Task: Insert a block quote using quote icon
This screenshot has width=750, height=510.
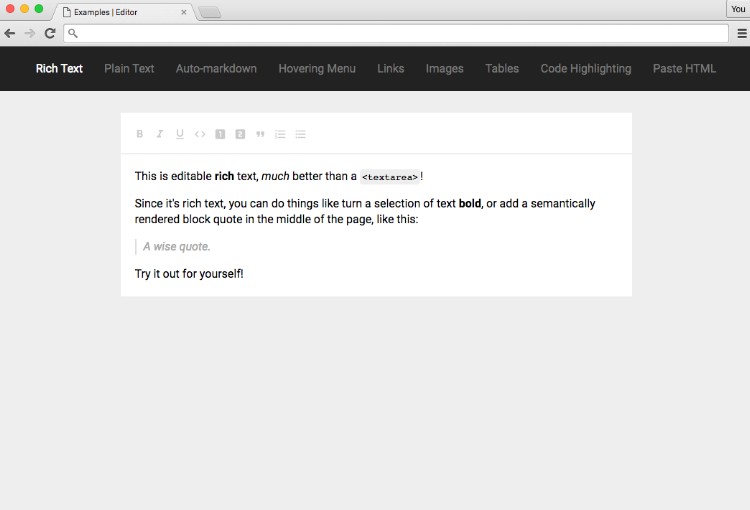Action: click(260, 134)
